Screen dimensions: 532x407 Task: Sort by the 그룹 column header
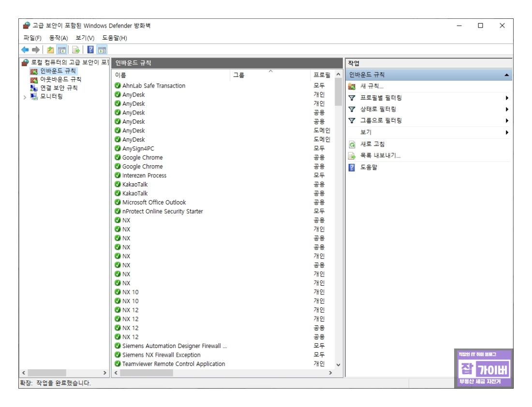pyautogui.click(x=270, y=75)
